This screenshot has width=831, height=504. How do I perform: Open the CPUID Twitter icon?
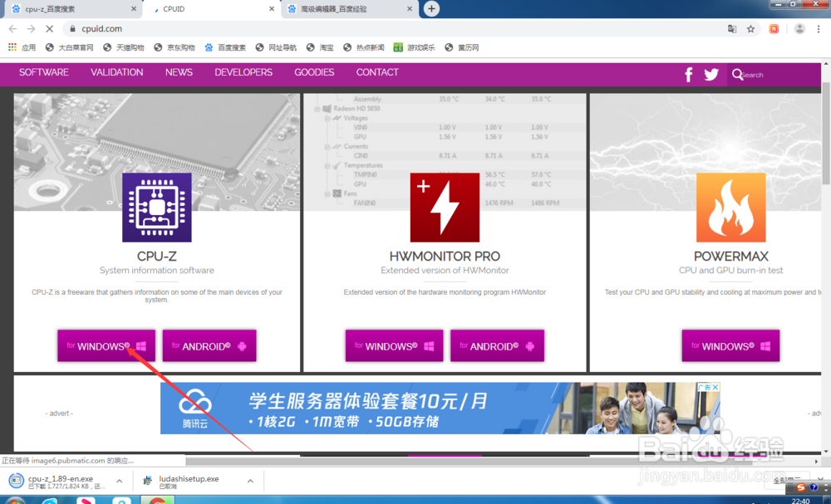pos(712,74)
